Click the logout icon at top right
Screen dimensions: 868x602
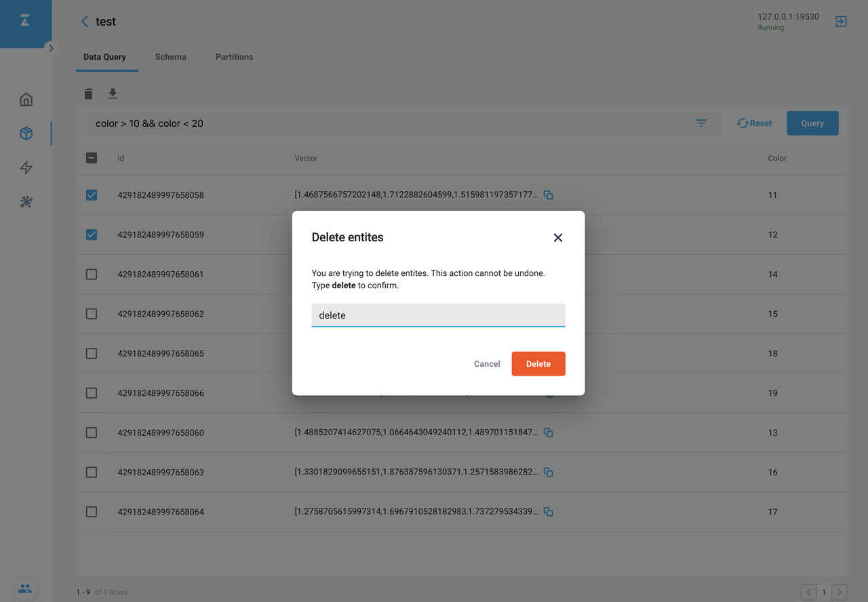point(841,21)
